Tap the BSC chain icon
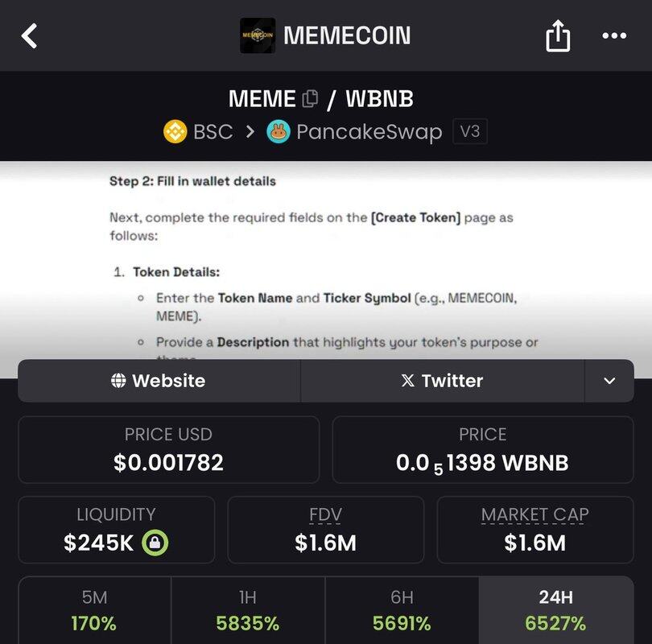 coord(175,131)
